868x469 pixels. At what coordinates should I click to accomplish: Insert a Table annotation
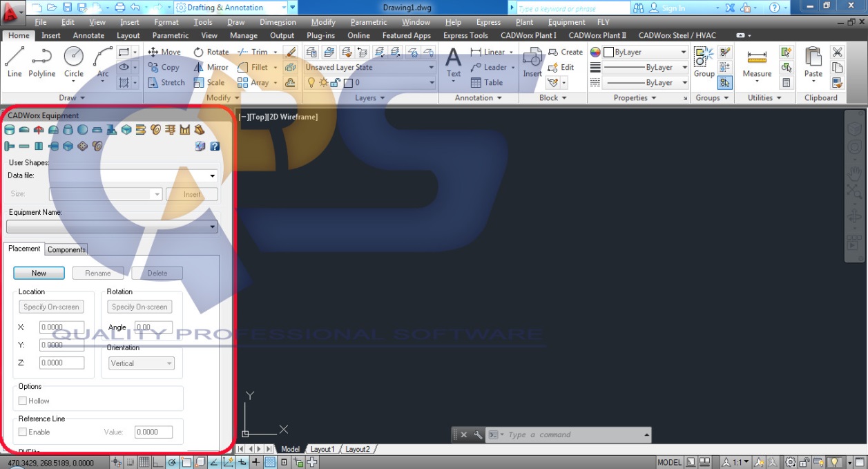487,82
